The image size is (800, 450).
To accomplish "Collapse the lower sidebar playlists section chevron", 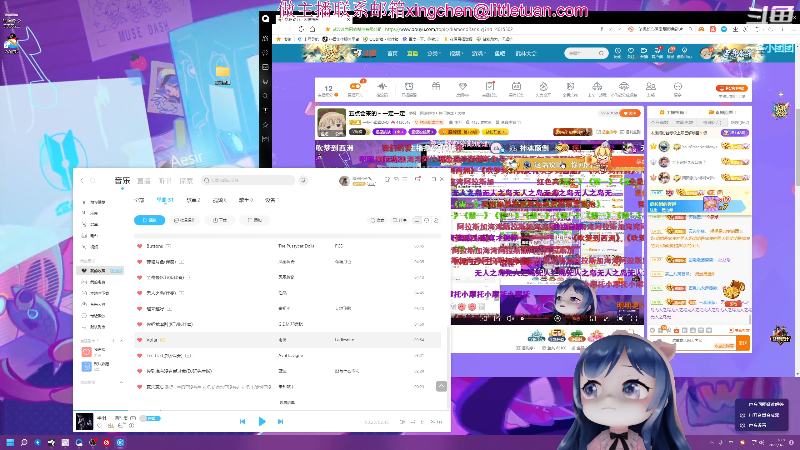I will pos(121,382).
